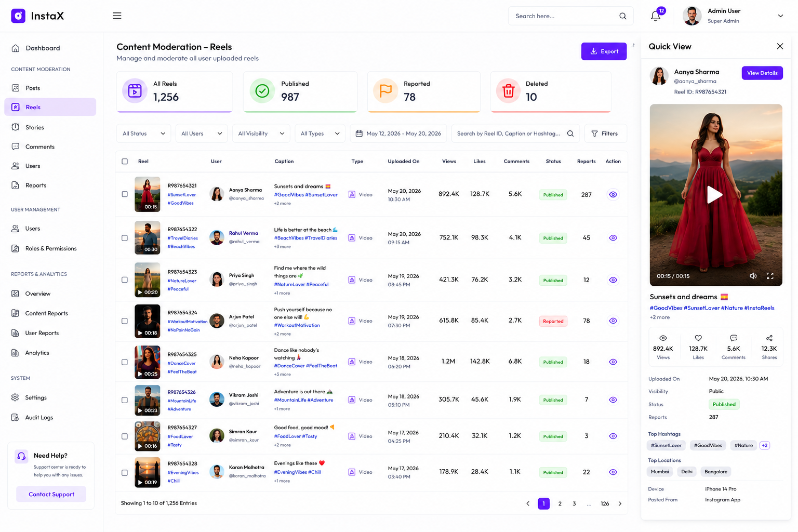Screen dimensions: 798x532
Task: Open the All Users dropdown
Action: 202,134
